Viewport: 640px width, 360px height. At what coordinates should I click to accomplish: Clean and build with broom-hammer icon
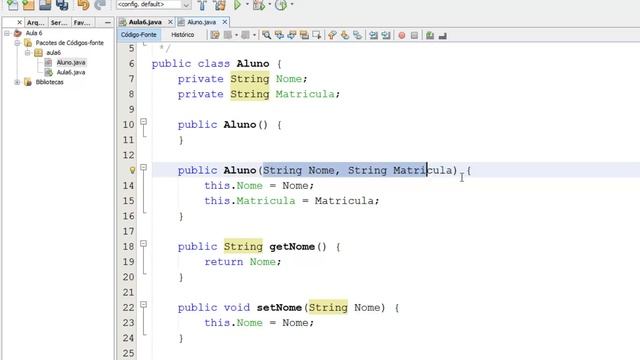click(x=220, y=5)
